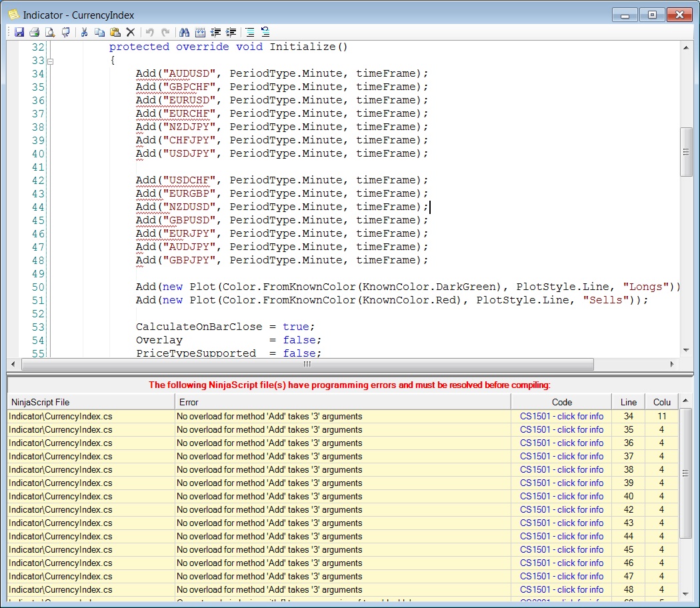Collapse the code block at line 33
The height and width of the screenshot is (608, 700).
51,61
